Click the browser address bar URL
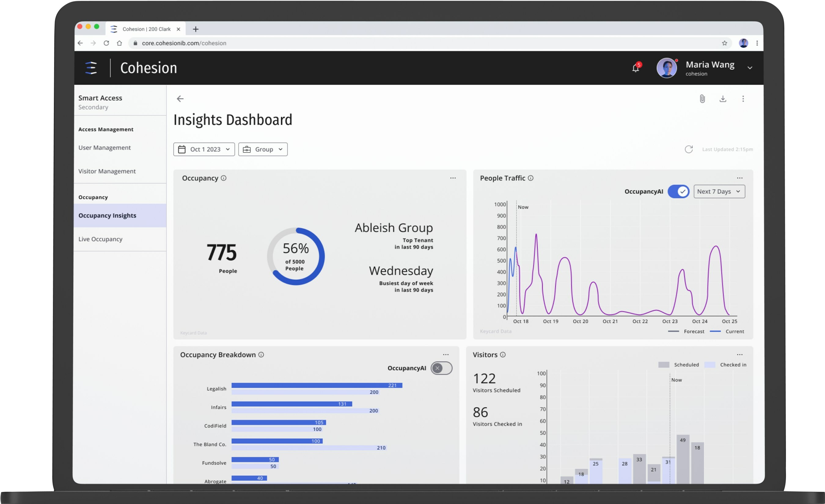The image size is (825, 504). (184, 43)
